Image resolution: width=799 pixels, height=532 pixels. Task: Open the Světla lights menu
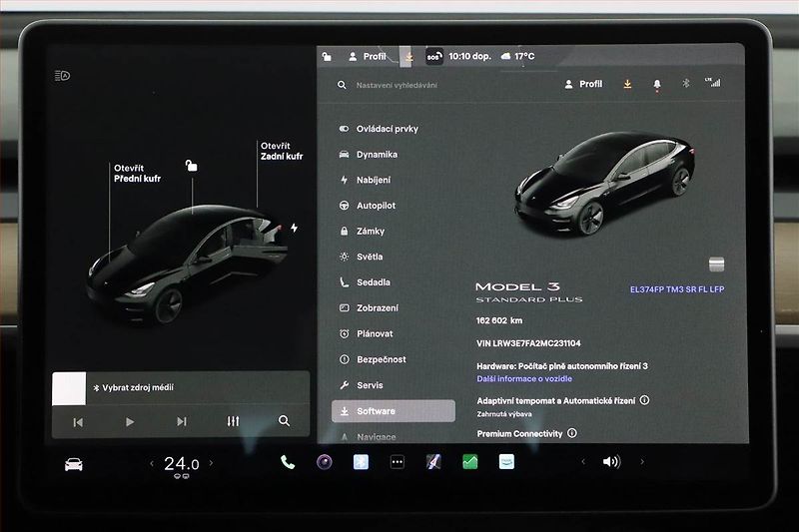tap(362, 257)
